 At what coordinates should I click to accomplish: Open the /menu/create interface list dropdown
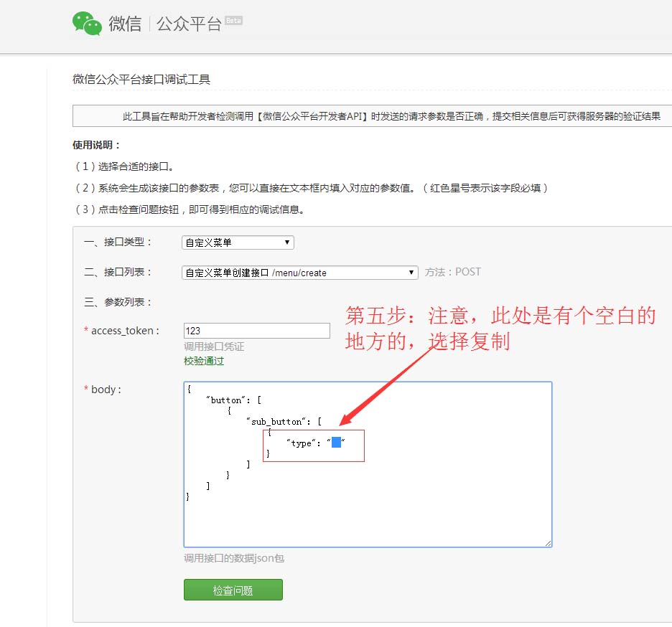coord(299,273)
